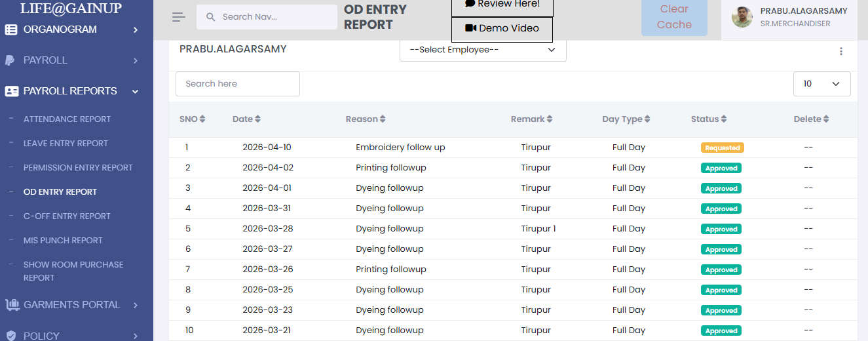Click the Clear Cache button
Image resolution: width=868 pixels, height=341 pixels.
tap(674, 17)
